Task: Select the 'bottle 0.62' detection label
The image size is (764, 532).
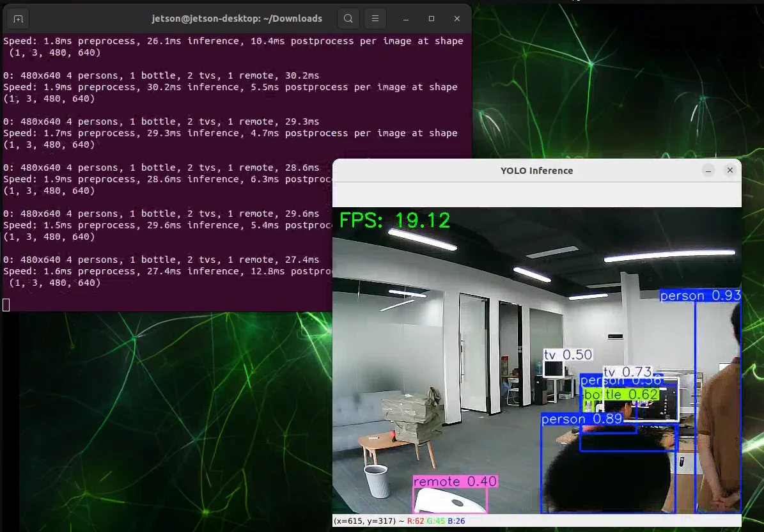Action: (621, 395)
